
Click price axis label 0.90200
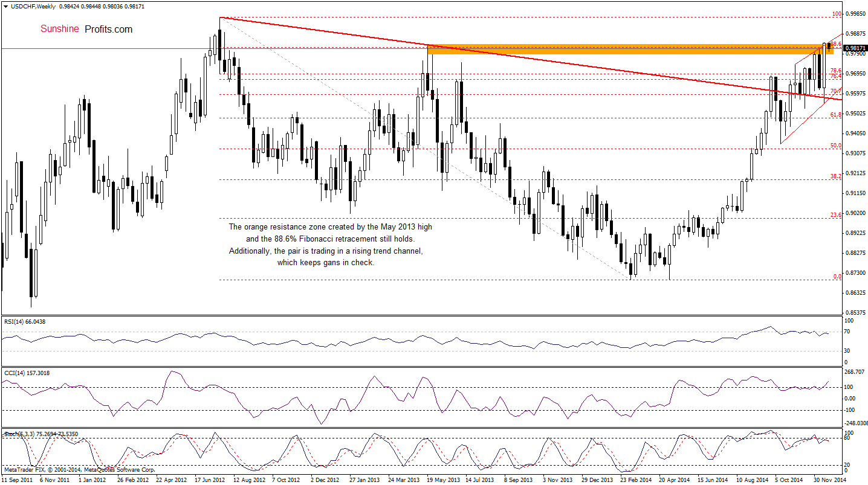tap(855, 213)
